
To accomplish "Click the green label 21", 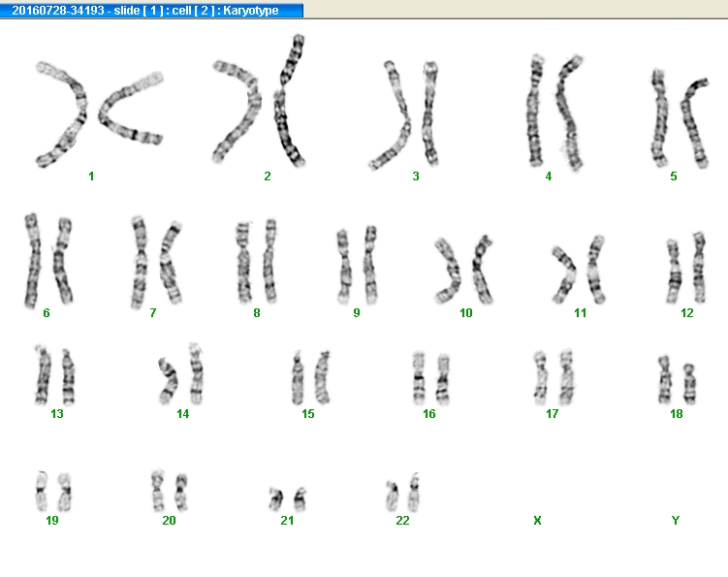I will [x=287, y=521].
